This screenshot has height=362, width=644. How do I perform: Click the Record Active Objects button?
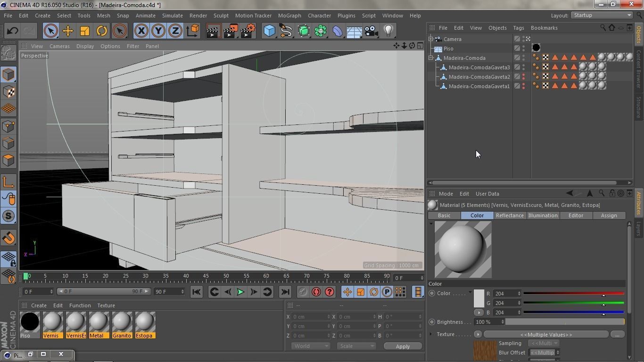coord(303,292)
